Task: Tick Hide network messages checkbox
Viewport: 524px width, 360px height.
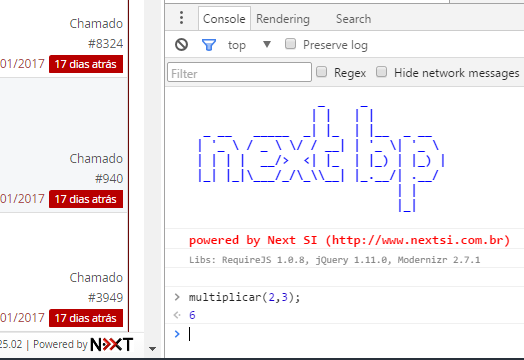Action: tap(381, 72)
